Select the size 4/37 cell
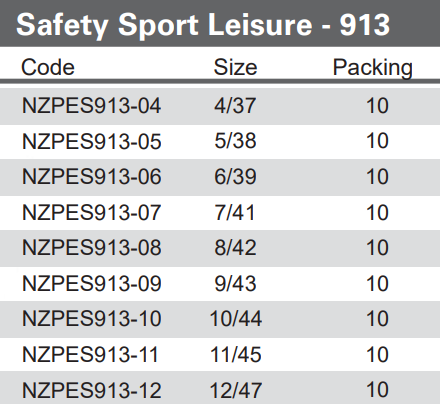This screenshot has width=440, height=404. pyautogui.click(x=235, y=106)
